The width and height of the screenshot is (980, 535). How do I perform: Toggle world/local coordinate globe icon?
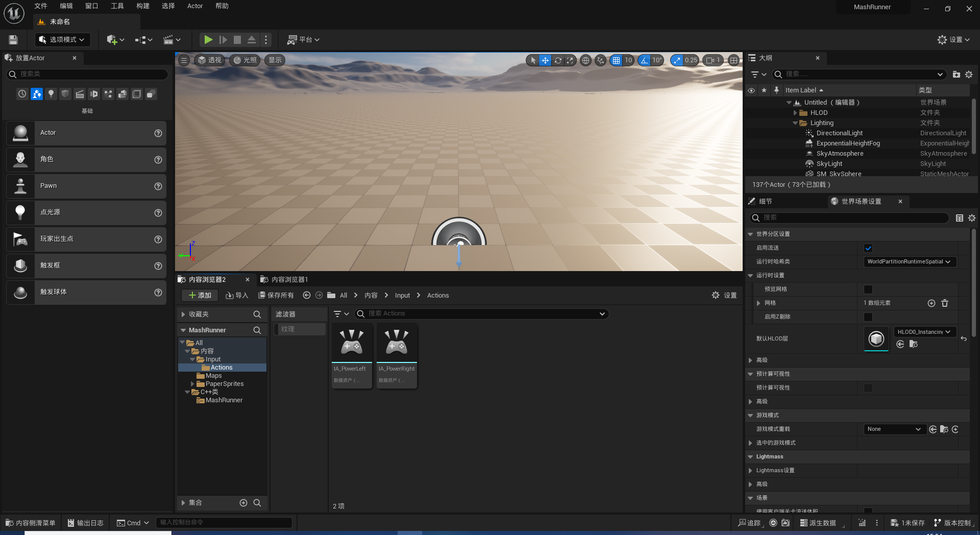pos(586,60)
